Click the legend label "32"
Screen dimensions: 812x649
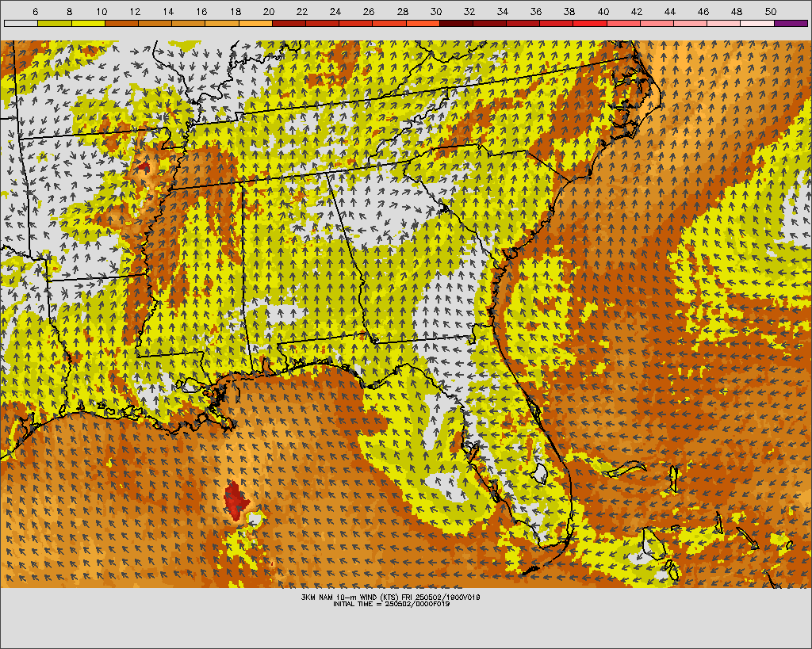(469, 11)
